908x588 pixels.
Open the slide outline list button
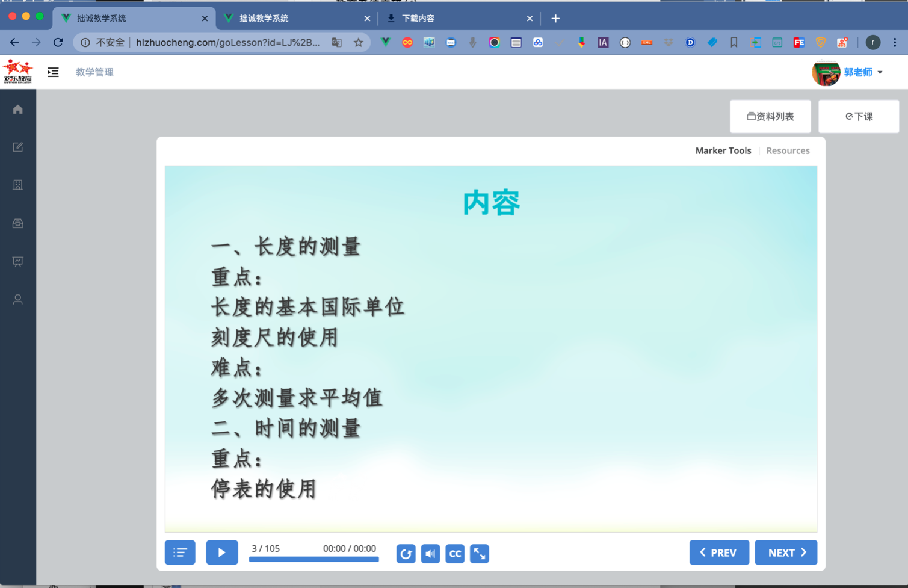[180, 552]
